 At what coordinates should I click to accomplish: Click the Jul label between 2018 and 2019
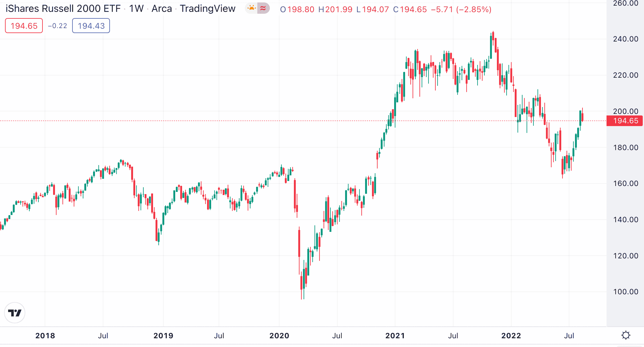[x=103, y=336]
